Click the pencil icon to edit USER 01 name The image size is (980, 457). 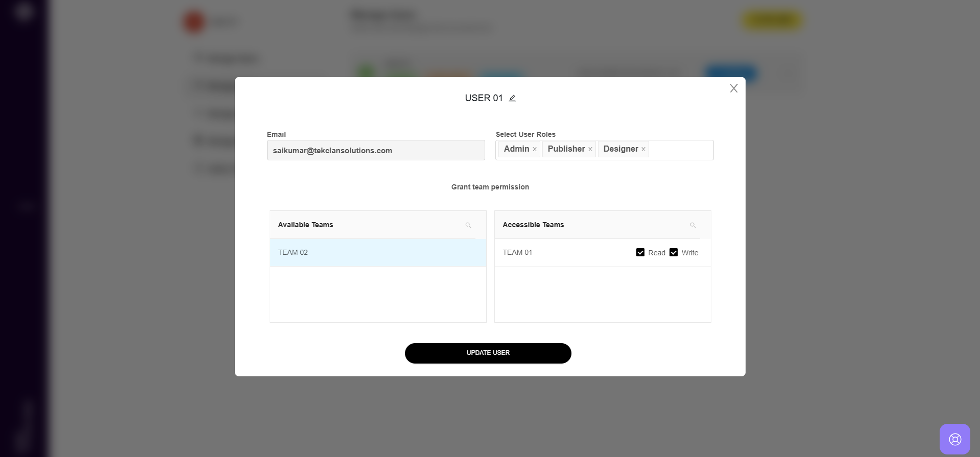point(512,98)
